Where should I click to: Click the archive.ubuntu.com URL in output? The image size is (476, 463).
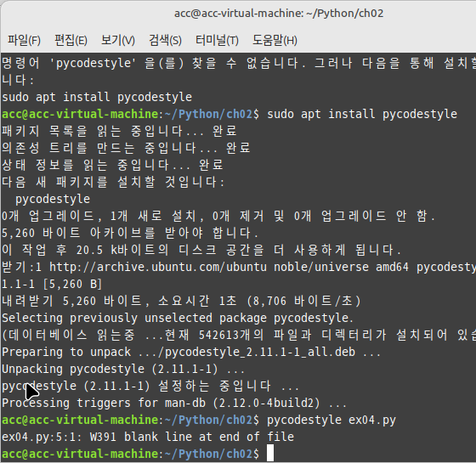158,267
